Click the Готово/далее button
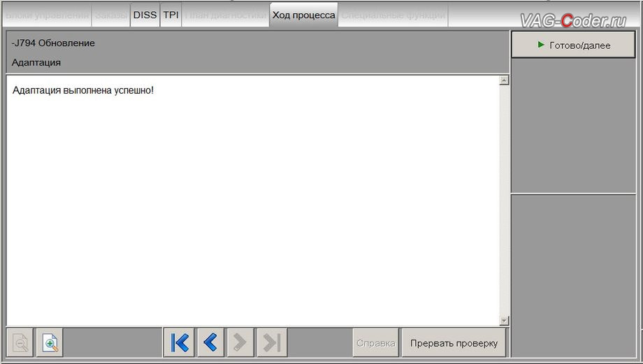 [x=573, y=45]
